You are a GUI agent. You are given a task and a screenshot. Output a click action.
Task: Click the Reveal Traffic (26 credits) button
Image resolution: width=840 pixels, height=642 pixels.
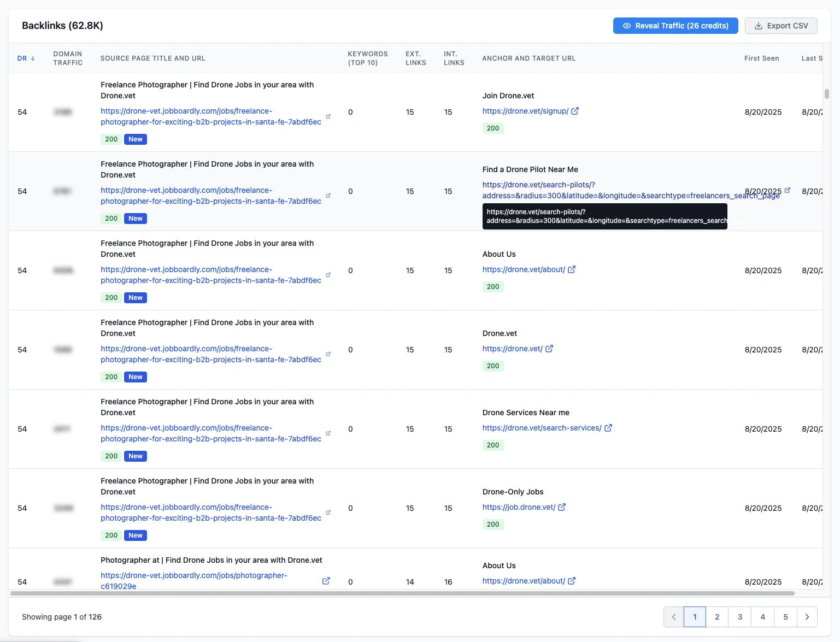tap(675, 26)
